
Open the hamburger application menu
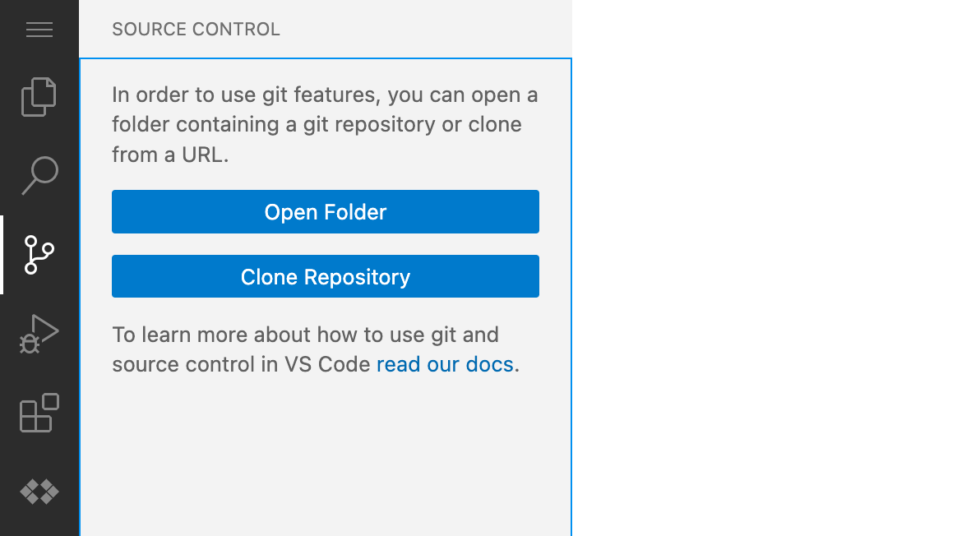click(39, 30)
